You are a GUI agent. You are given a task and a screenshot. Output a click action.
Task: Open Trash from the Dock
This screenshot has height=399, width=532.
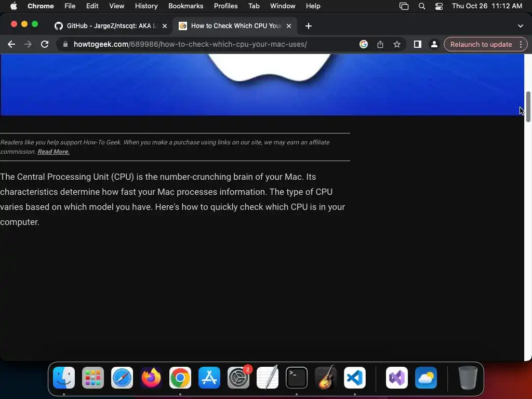coord(468,378)
